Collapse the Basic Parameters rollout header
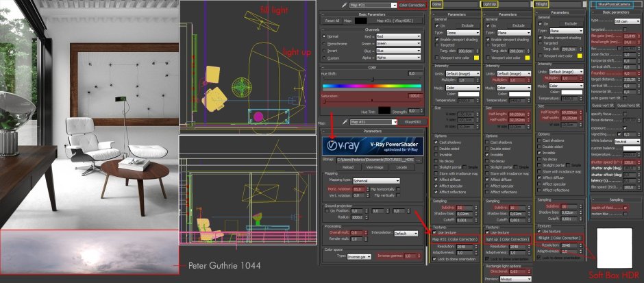 (372, 14)
